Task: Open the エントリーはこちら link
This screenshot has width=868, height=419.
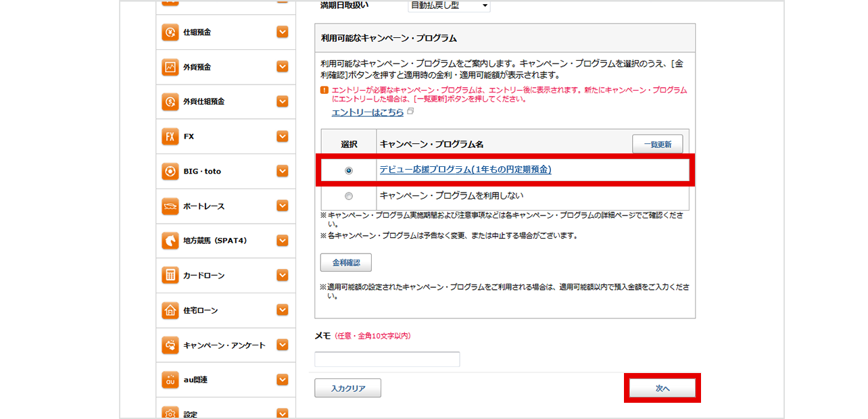Action: pyautogui.click(x=367, y=113)
